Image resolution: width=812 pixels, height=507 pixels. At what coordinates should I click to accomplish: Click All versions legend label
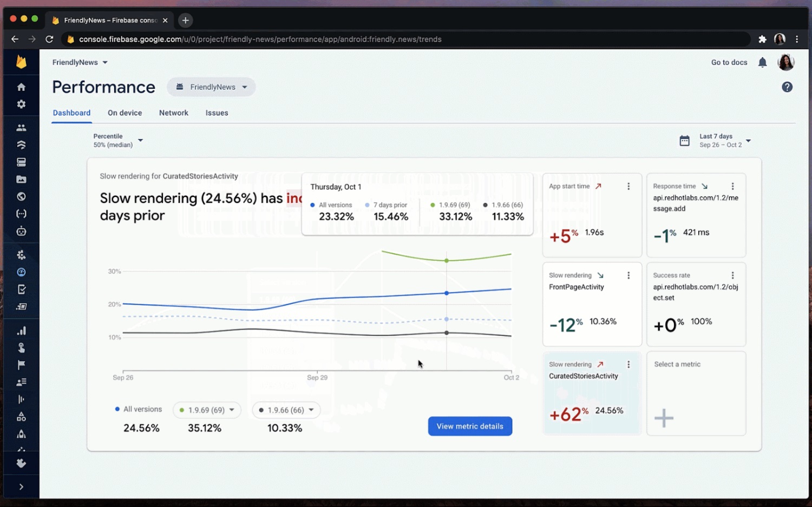142,409
